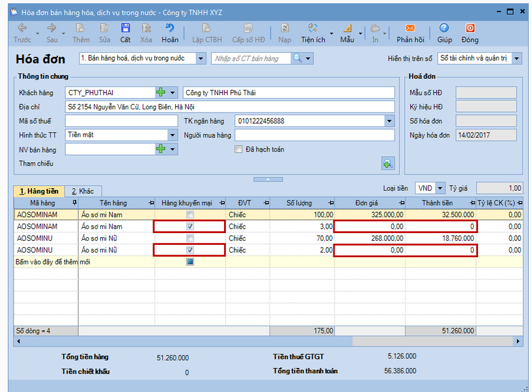
Task: Click the Xóa delete toolbar icon
Action: point(147,28)
